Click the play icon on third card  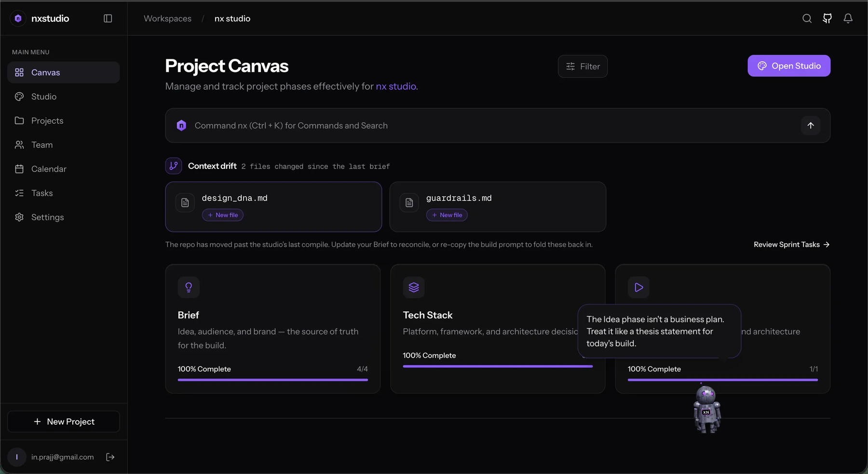point(638,287)
